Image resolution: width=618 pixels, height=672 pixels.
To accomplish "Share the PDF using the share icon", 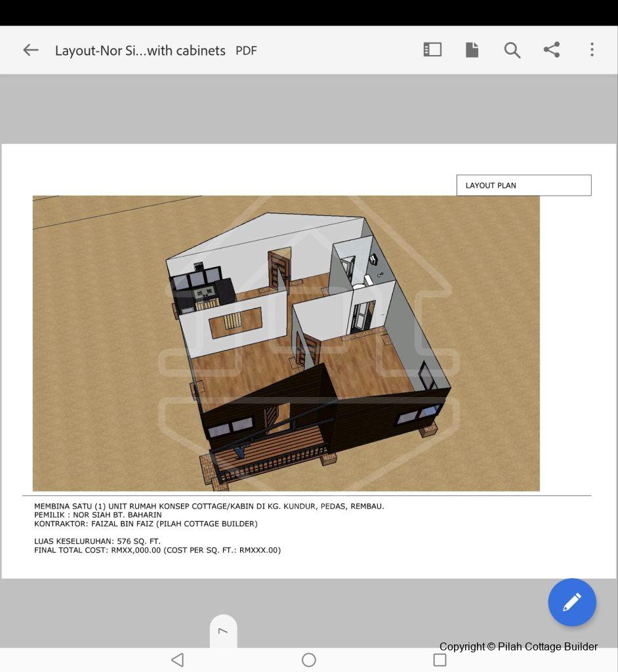I will (x=552, y=50).
